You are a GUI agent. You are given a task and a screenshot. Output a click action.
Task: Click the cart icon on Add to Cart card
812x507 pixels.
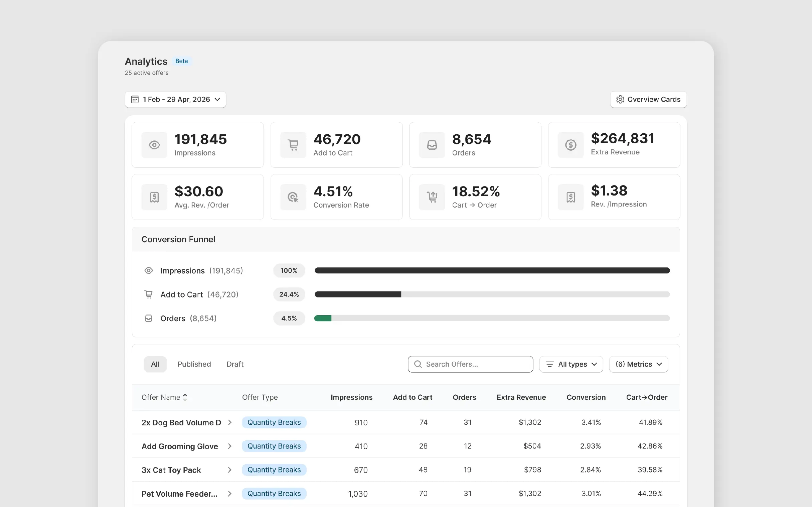point(293,145)
